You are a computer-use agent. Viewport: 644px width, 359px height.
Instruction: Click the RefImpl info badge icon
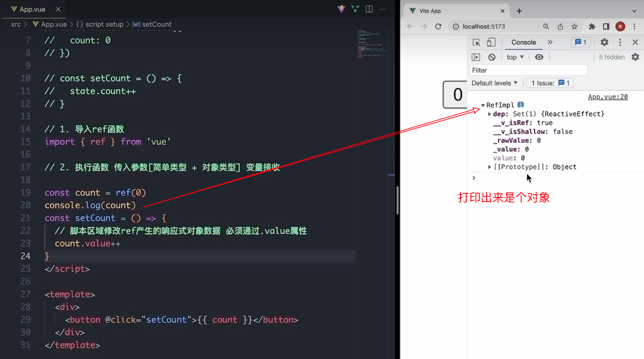click(520, 105)
